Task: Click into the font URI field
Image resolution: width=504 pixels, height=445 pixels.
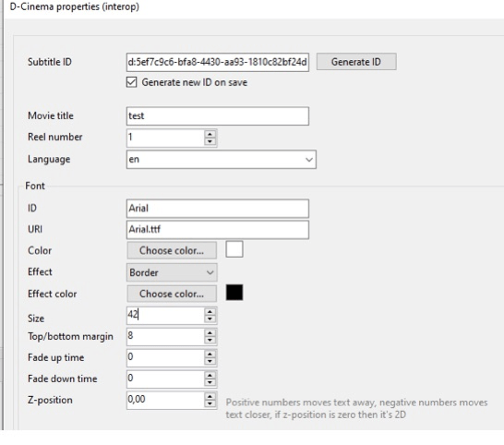Action: [x=218, y=230]
